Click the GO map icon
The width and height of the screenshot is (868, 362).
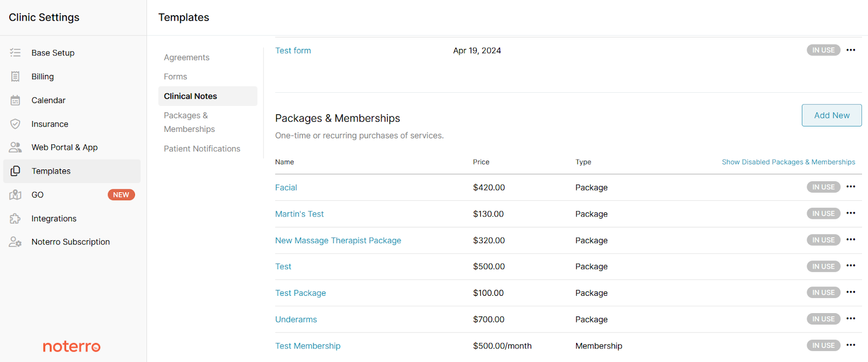coord(15,195)
